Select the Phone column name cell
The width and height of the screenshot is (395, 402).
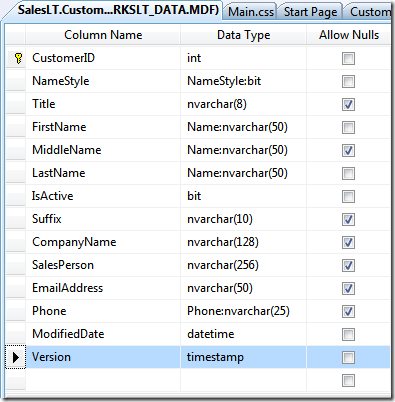coord(103,311)
